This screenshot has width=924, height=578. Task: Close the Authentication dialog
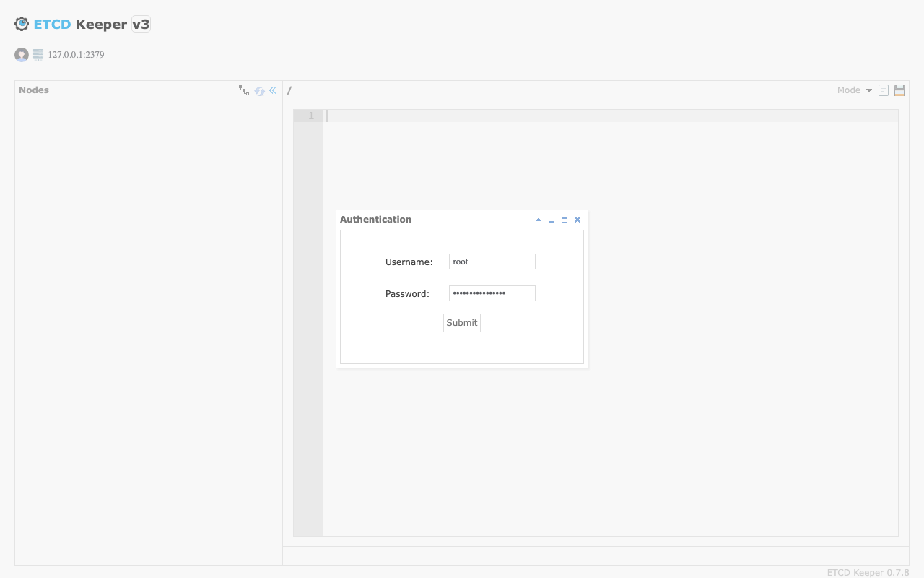pyautogui.click(x=577, y=220)
